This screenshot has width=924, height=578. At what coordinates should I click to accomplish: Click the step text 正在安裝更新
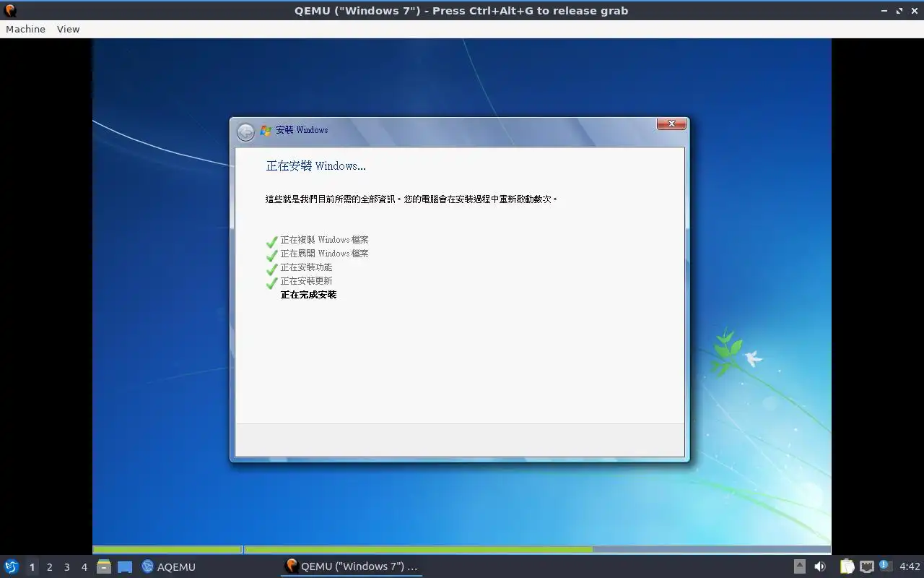click(306, 281)
